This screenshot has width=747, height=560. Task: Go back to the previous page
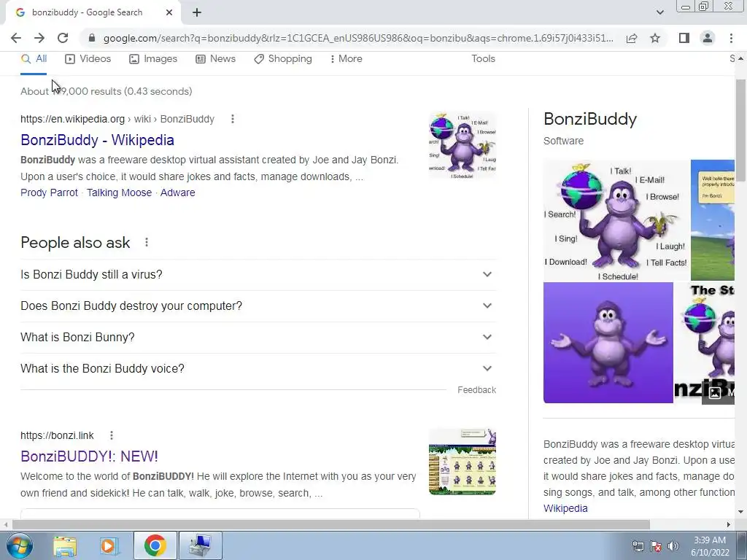pos(16,38)
